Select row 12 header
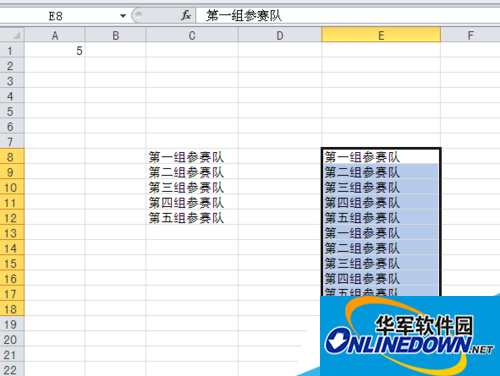 (x=12, y=218)
